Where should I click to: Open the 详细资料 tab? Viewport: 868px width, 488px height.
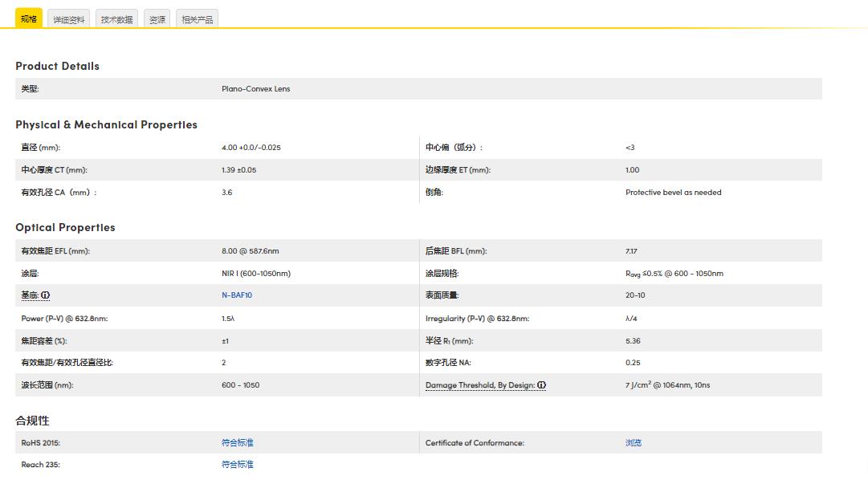pos(69,19)
